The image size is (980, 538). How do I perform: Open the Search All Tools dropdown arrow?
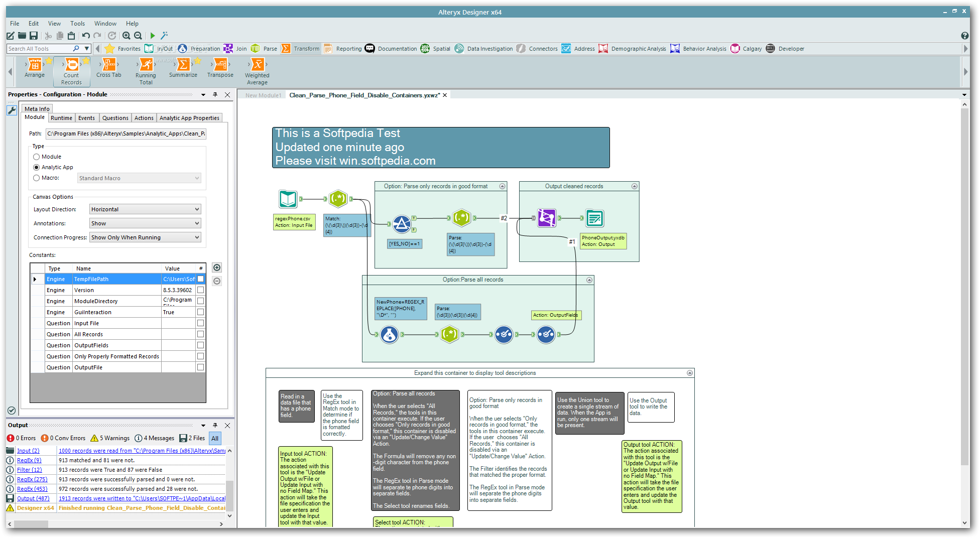tap(86, 49)
